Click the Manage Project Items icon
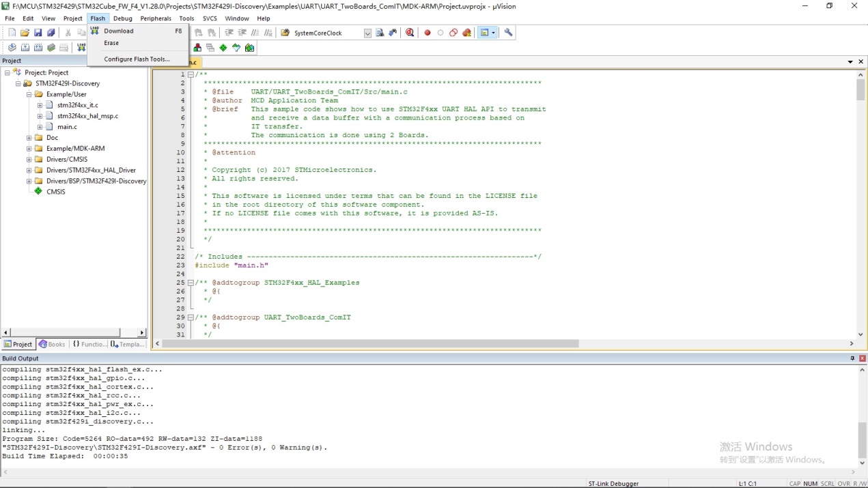The height and width of the screenshot is (488, 868). [x=197, y=48]
